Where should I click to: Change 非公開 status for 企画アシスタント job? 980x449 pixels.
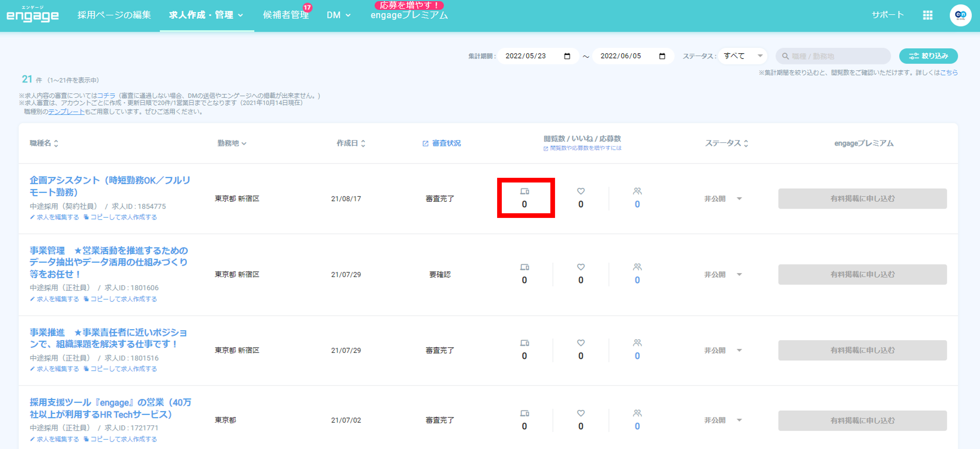click(723, 199)
